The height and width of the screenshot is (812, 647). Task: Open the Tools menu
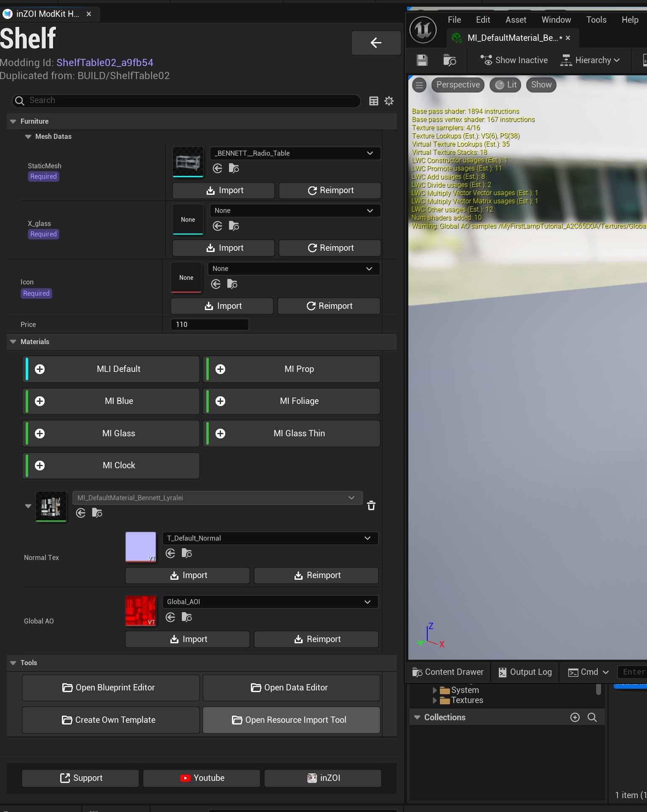[x=596, y=20]
